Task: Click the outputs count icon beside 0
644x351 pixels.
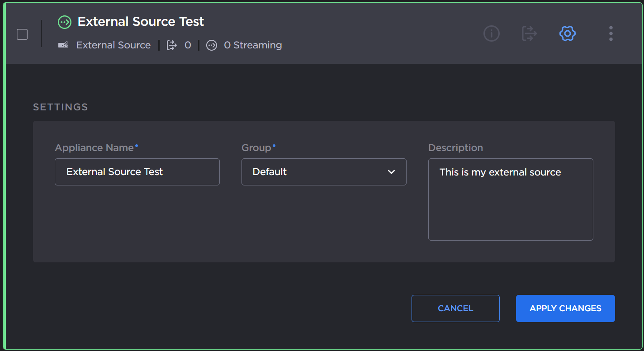Action: tap(172, 45)
